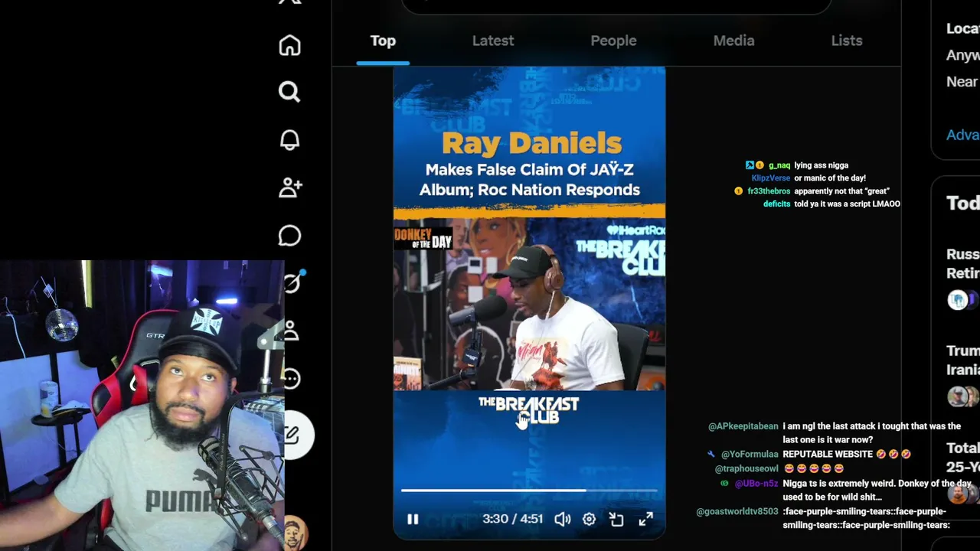Image resolution: width=980 pixels, height=551 pixels.
Task: Click the g_naq chat username
Action: (x=779, y=165)
